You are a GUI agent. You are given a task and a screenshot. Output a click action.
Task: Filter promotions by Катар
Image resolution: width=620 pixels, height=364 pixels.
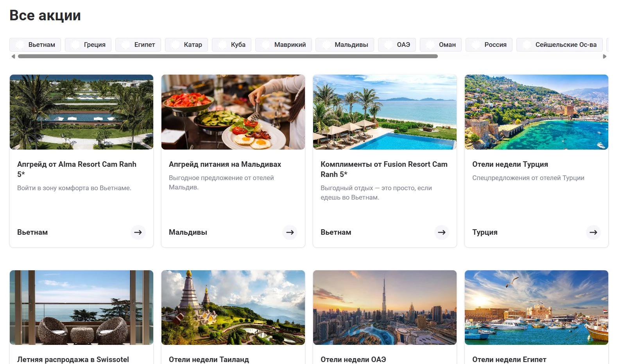186,45
